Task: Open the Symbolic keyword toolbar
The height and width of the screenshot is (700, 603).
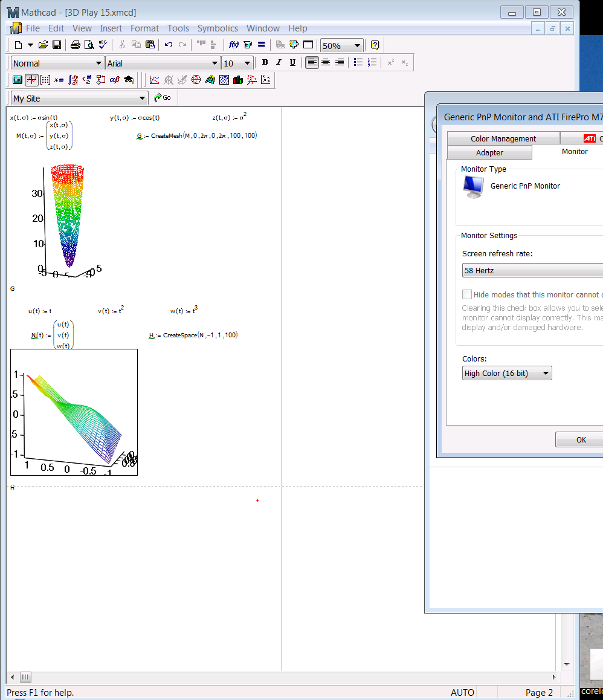Action: (129, 80)
